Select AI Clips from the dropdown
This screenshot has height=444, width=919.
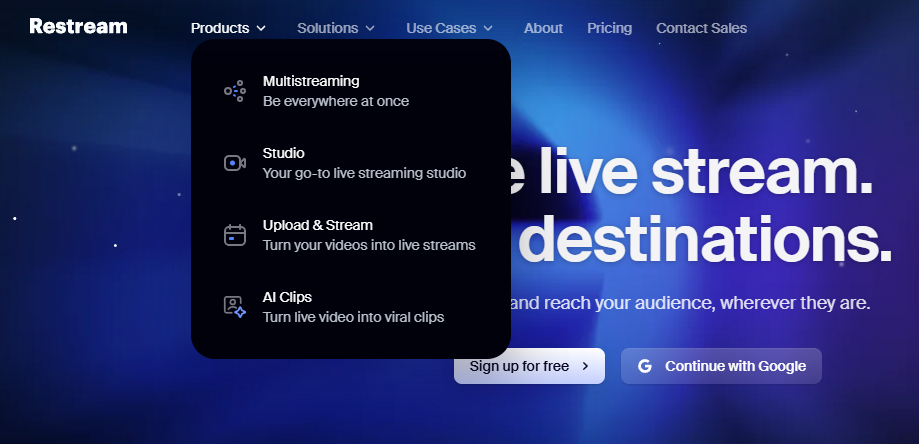pos(288,297)
